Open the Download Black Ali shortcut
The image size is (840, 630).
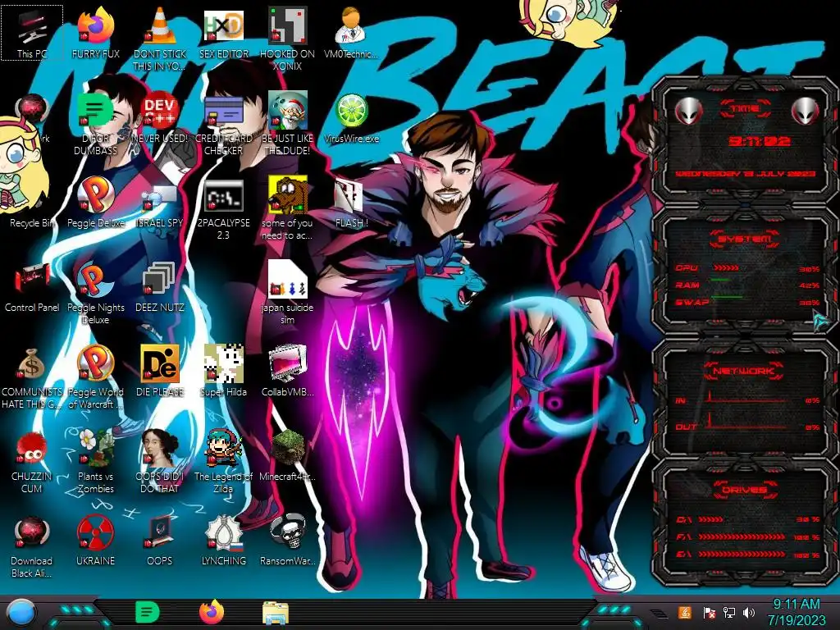pos(32,547)
